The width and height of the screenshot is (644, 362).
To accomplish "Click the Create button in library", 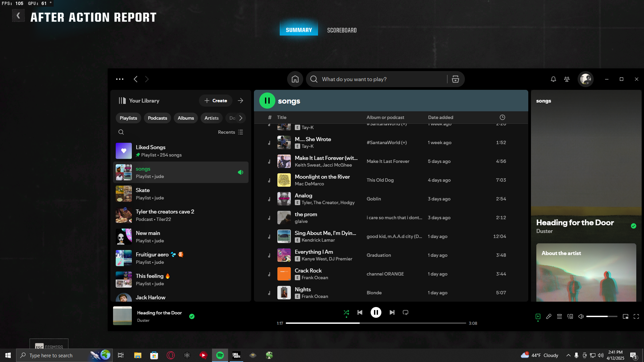I will click(x=216, y=101).
